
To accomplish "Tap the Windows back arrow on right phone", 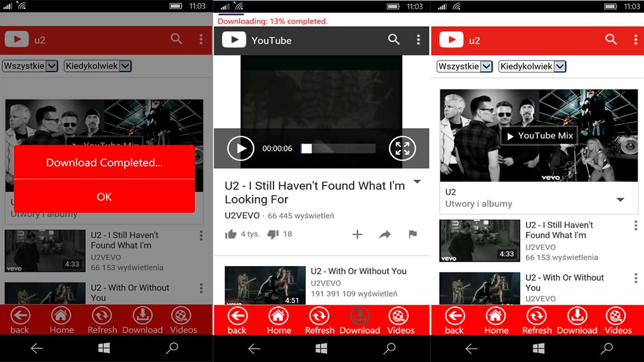I will (x=471, y=348).
